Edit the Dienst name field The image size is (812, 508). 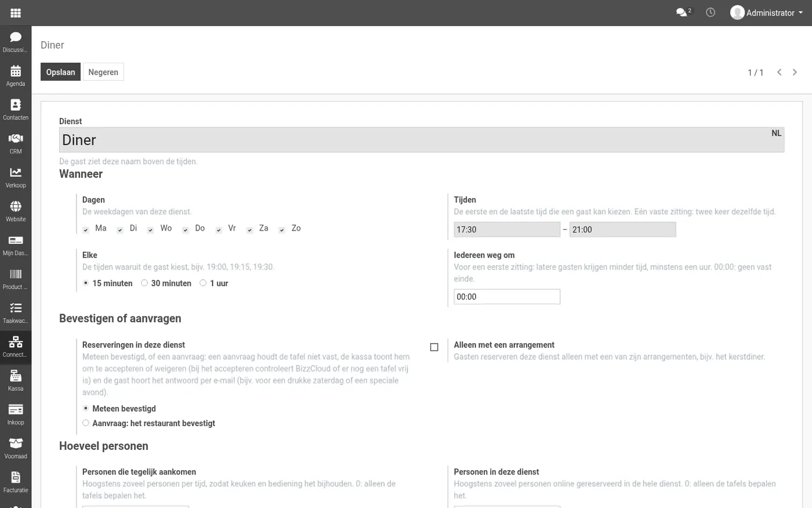pos(422,140)
